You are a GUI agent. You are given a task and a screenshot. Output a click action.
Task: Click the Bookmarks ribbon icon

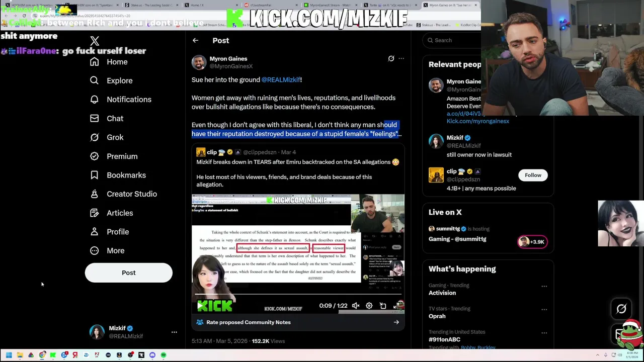94,175
